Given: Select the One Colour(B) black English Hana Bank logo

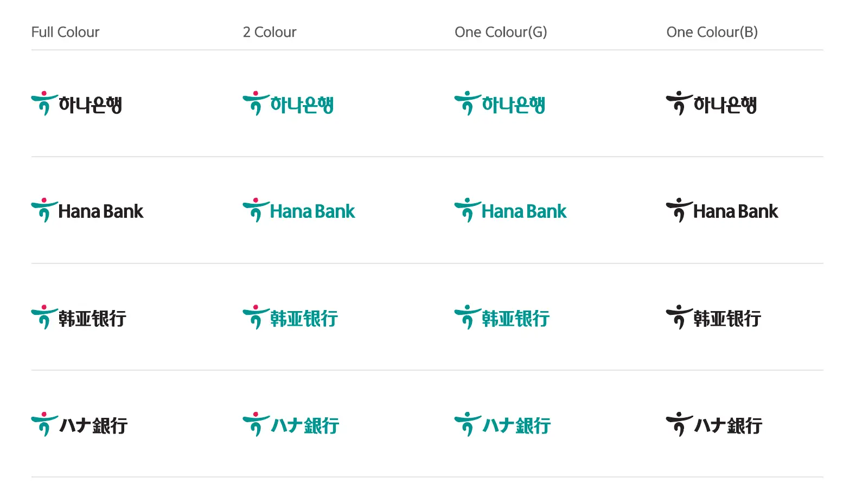Looking at the screenshot, I should coord(722,210).
